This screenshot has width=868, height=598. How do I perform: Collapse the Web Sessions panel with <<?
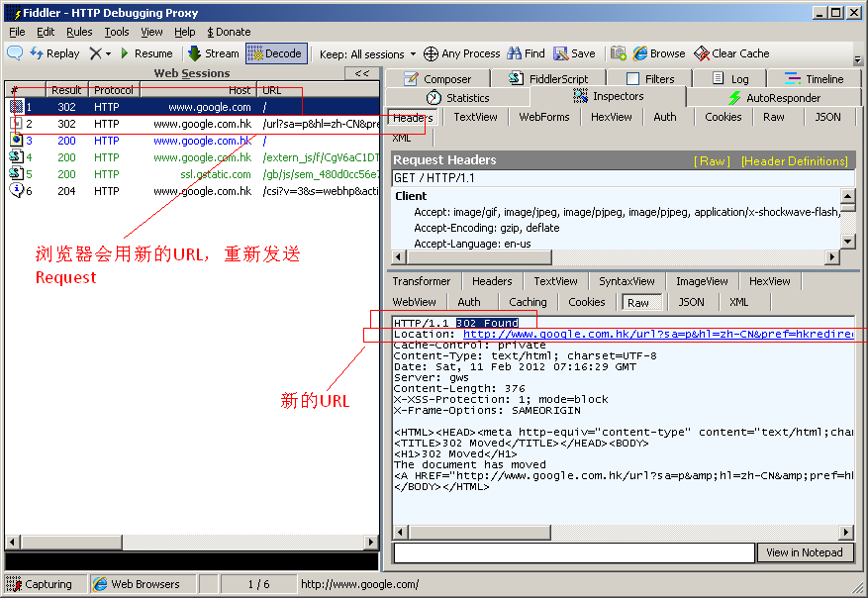362,73
